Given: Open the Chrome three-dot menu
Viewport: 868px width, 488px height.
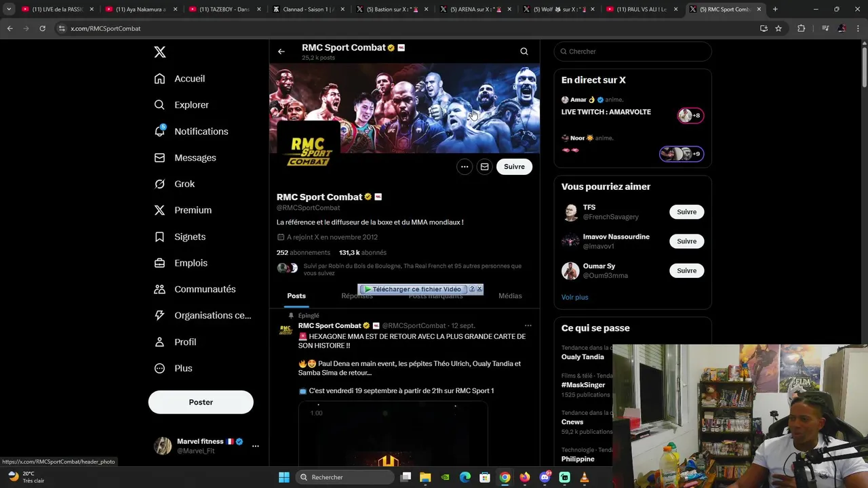Looking at the screenshot, I should (x=859, y=28).
